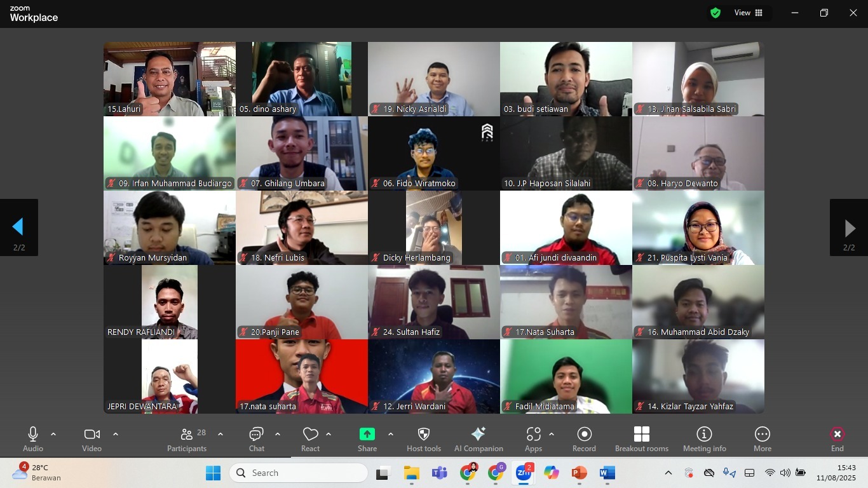The width and height of the screenshot is (868, 488).
Task: Click the green Share screen icon
Action: click(367, 435)
